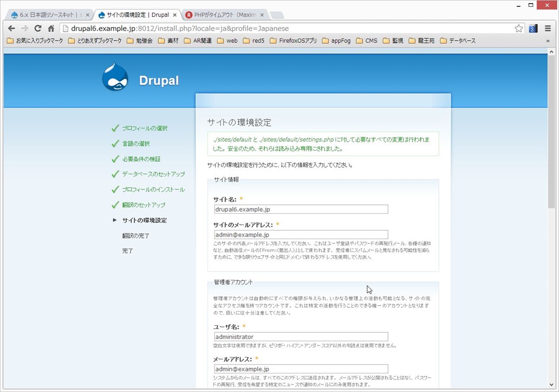The width and height of the screenshot is (559, 392).
Task: Click the Drupal drop logo
Action: pos(115,77)
